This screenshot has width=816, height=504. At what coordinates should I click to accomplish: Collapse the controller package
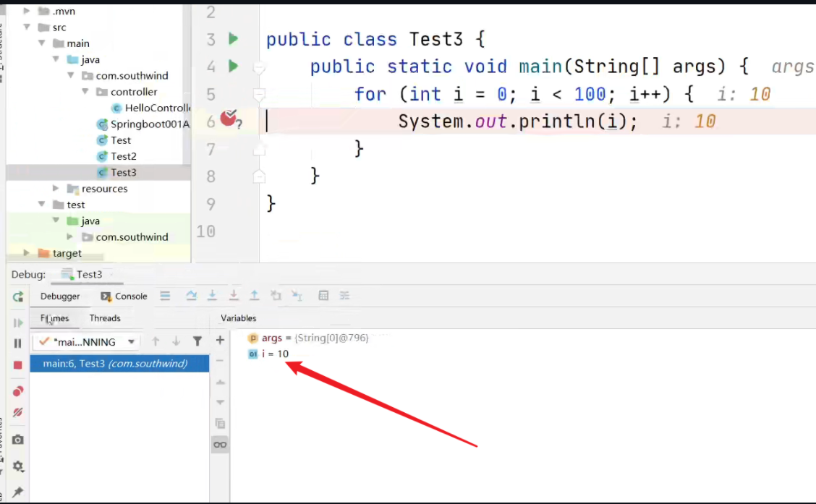[x=85, y=92]
